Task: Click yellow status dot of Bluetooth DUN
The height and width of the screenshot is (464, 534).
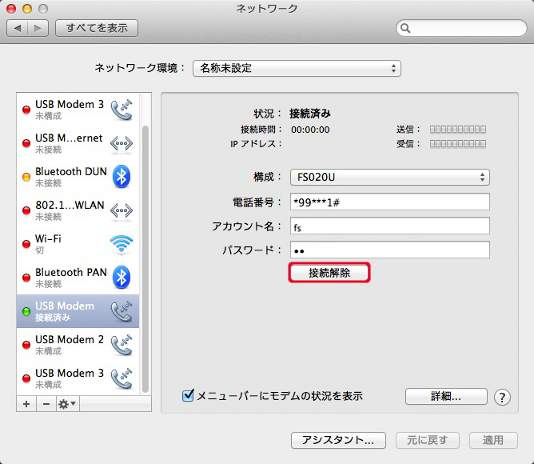Action: (26, 177)
